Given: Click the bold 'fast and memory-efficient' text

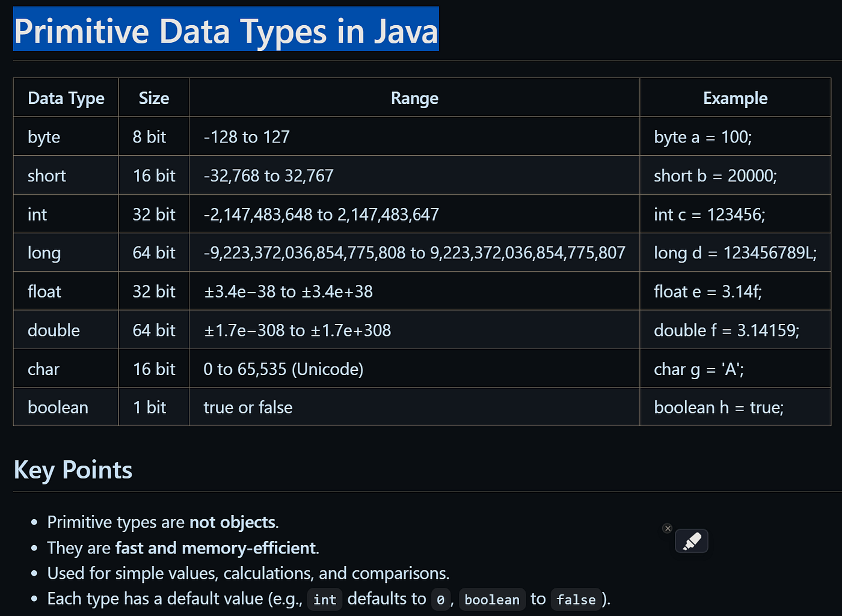Looking at the screenshot, I should [215, 548].
